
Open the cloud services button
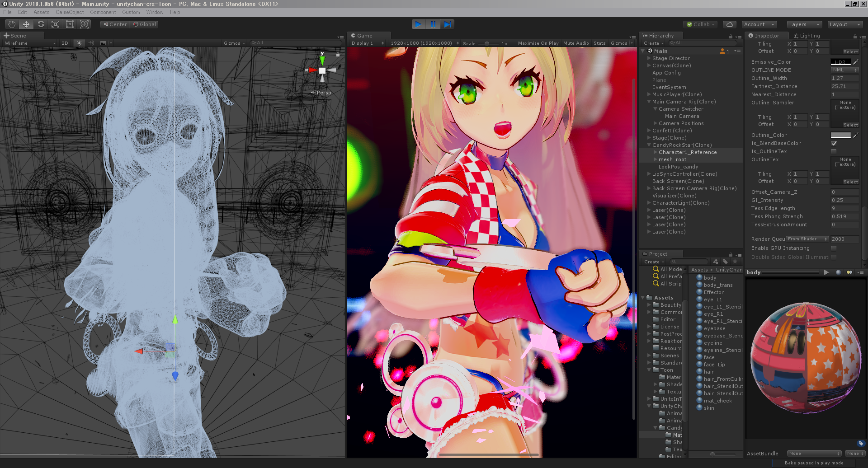(729, 24)
